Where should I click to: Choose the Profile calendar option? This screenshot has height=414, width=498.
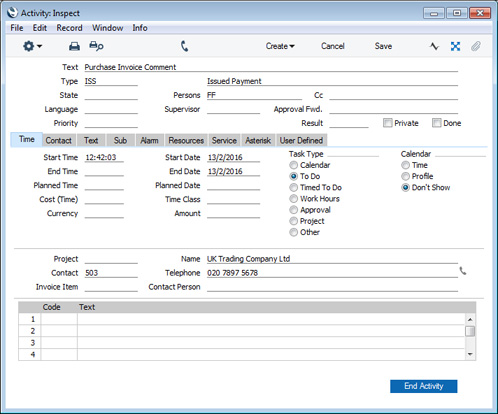[x=405, y=176]
